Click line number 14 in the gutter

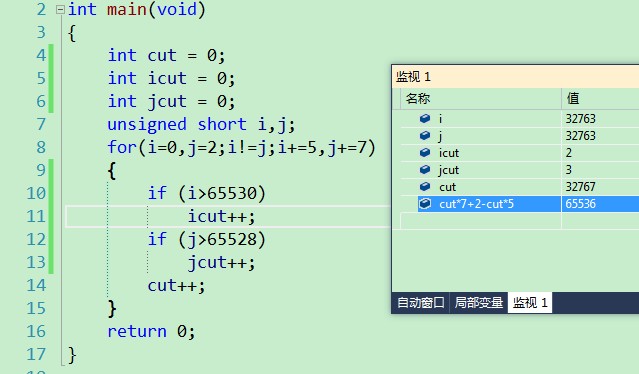(x=36, y=285)
